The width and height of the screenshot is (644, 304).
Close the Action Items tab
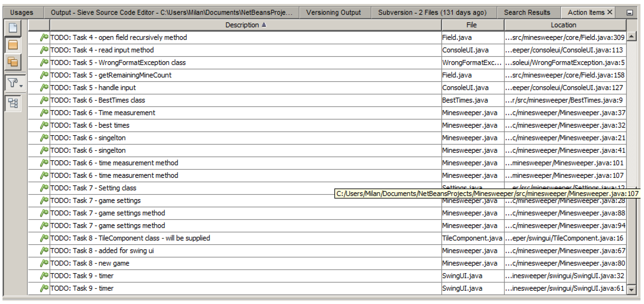click(x=610, y=12)
